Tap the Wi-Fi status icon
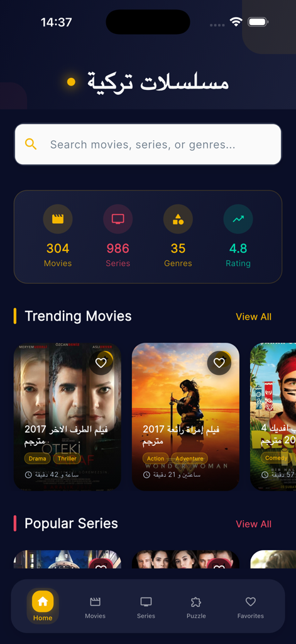 (236, 22)
